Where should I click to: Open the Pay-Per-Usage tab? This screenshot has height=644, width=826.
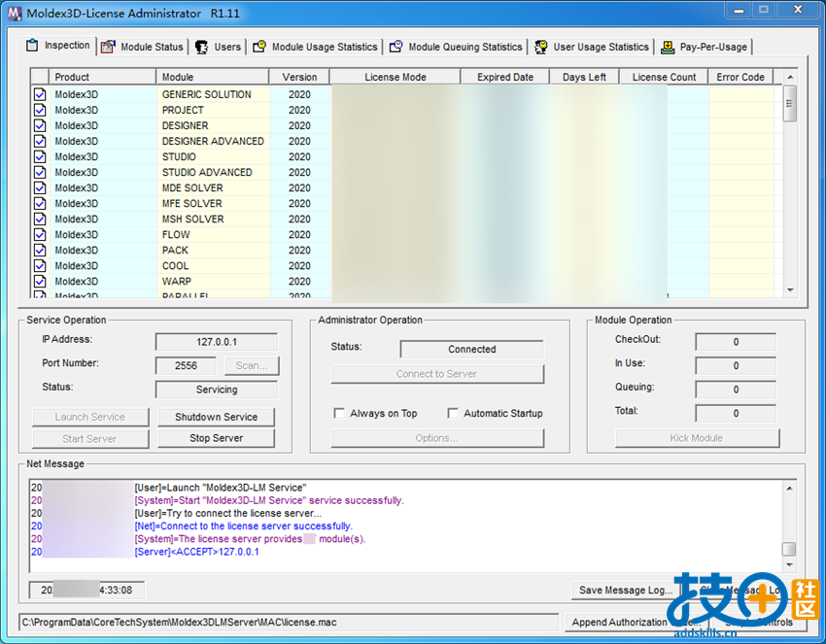pos(705,47)
